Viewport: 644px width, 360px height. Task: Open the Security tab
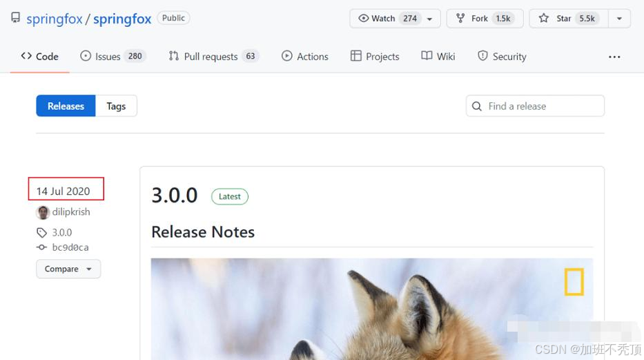(x=502, y=56)
